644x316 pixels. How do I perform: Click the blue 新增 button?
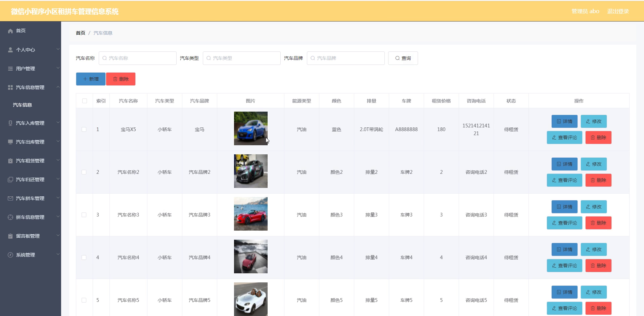click(x=91, y=79)
